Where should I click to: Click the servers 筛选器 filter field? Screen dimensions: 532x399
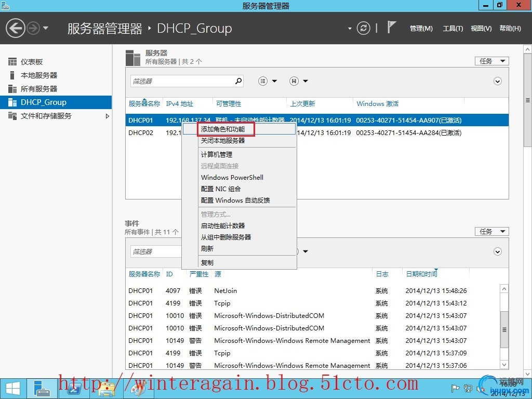182,81
